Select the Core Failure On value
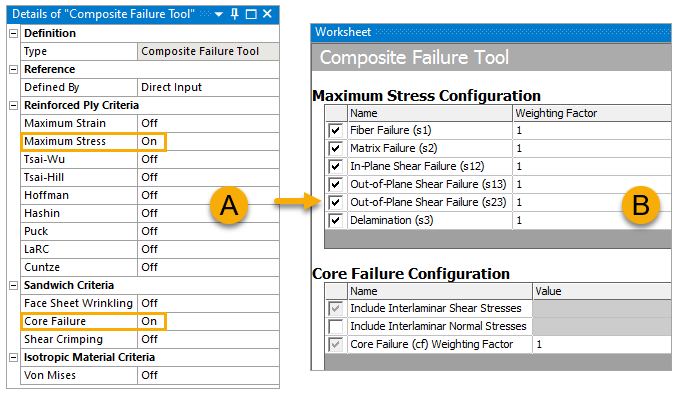The height and width of the screenshot is (396, 675). [152, 322]
